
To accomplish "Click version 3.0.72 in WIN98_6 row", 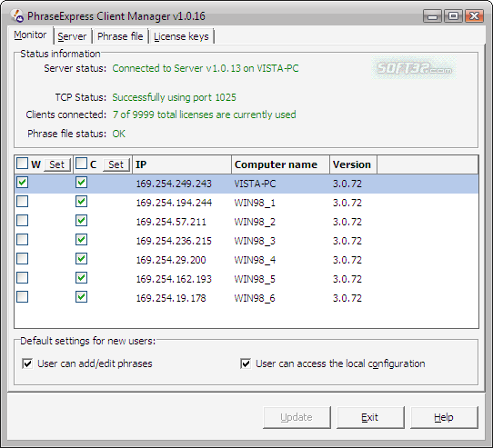I will coord(347,298).
